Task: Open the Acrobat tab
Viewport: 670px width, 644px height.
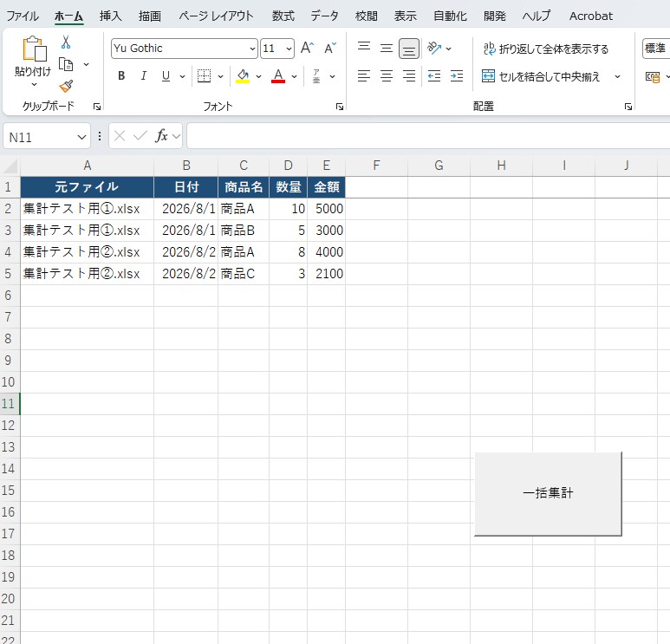Action: tap(591, 16)
